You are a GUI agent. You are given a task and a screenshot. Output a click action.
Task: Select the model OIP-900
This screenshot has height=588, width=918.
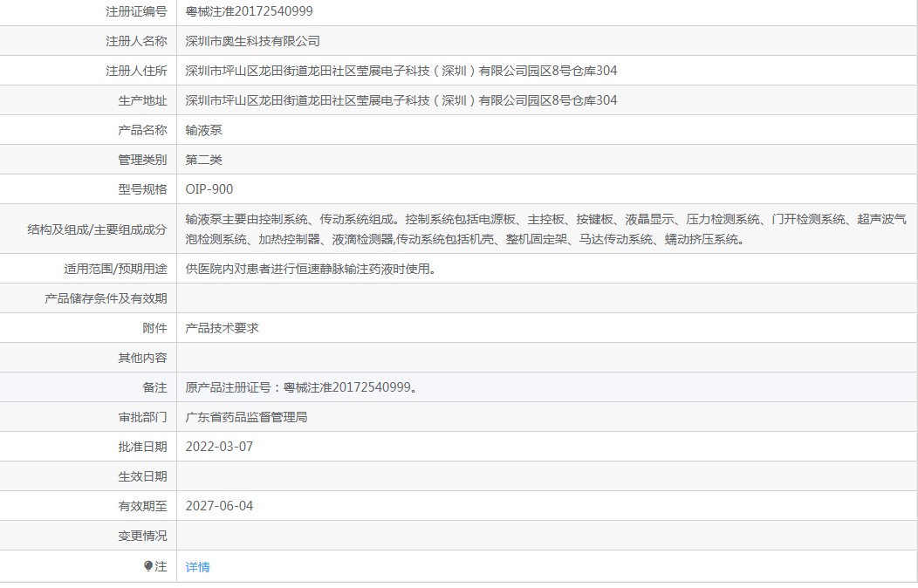pyautogui.click(x=209, y=189)
